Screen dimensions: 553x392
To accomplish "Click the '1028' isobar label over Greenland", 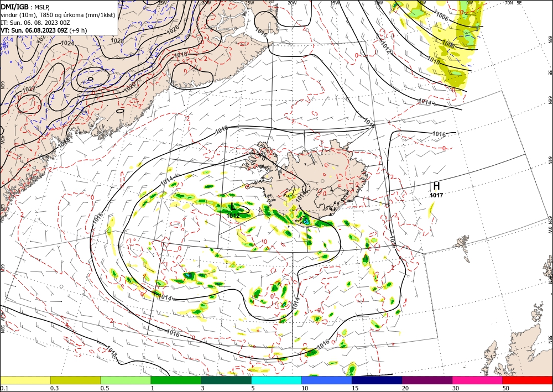I will pyautogui.click(x=117, y=40).
